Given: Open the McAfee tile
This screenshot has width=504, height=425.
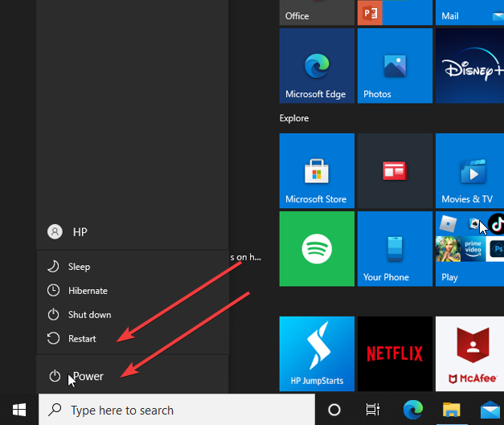Looking at the screenshot, I should pyautogui.click(x=469, y=353).
